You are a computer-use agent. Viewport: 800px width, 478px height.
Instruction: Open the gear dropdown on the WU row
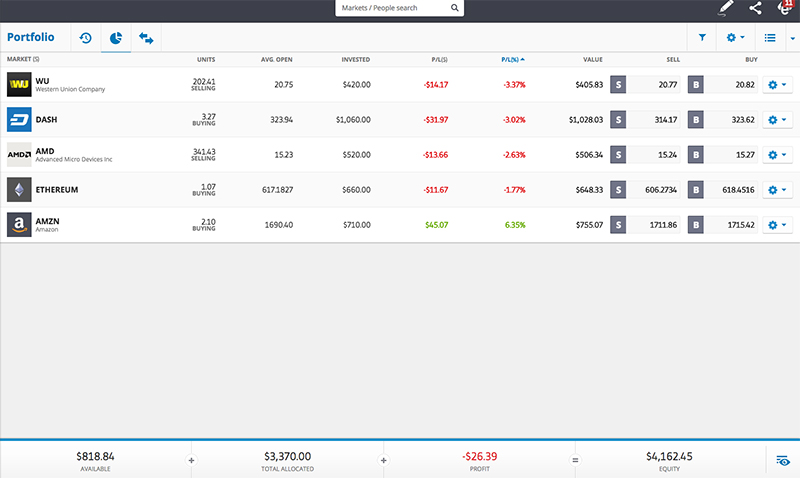[x=777, y=85]
